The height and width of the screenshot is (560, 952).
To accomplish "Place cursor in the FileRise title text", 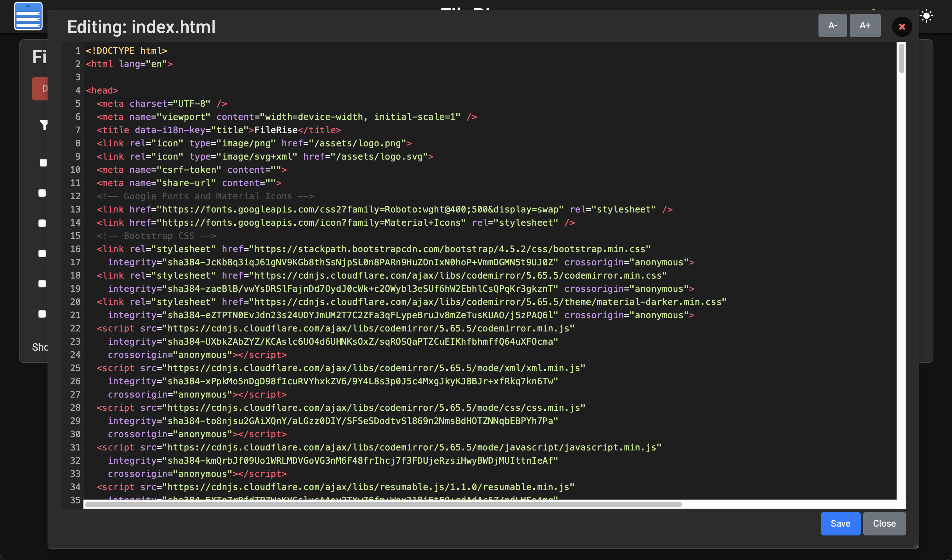I will [x=276, y=130].
